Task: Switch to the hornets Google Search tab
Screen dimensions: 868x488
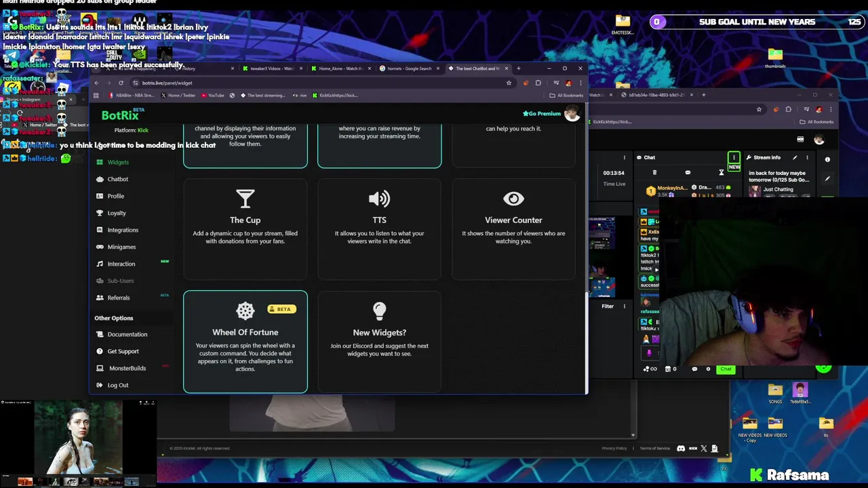Action: 409,68
